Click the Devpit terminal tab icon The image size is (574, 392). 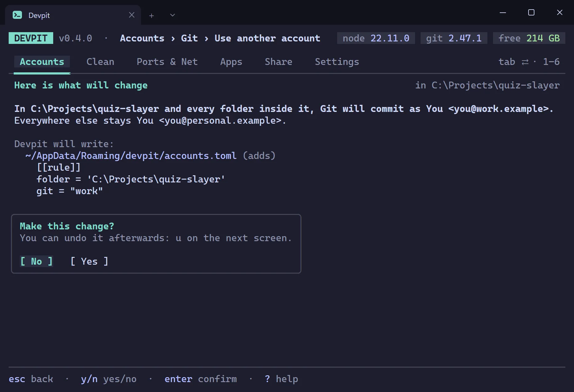coord(17,15)
